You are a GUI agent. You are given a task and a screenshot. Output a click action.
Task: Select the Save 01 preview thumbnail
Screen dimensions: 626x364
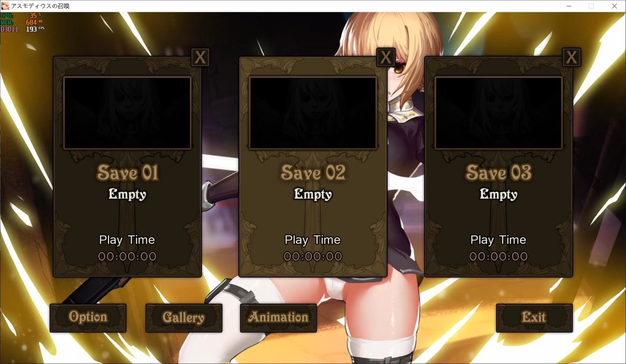click(x=127, y=113)
